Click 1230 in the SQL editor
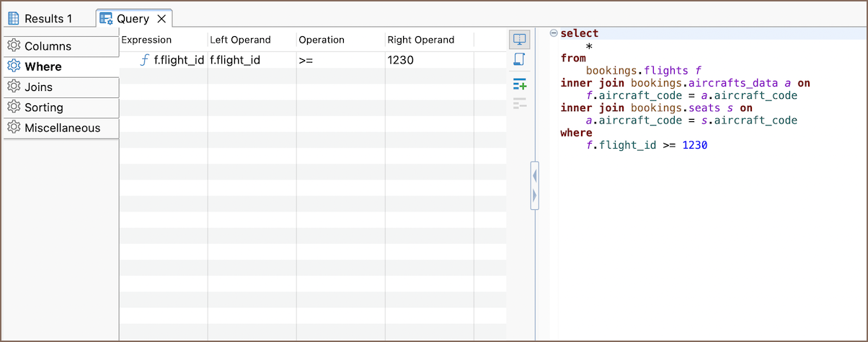 pyautogui.click(x=695, y=145)
